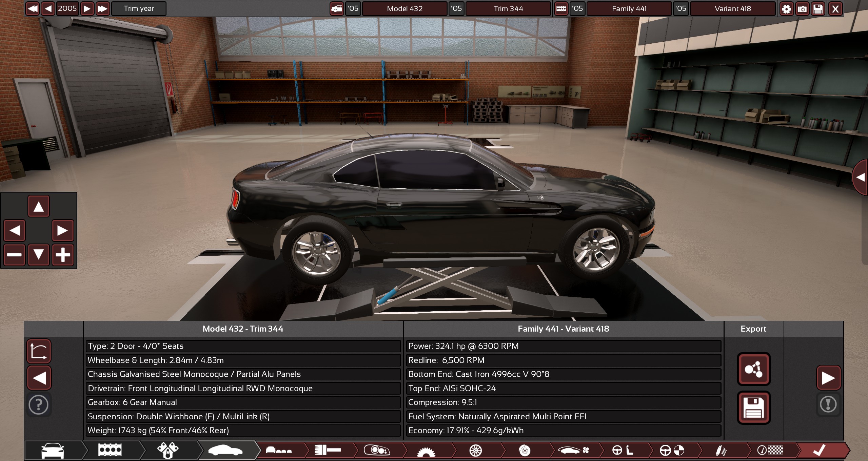Go to next page with right arrow

tap(828, 378)
